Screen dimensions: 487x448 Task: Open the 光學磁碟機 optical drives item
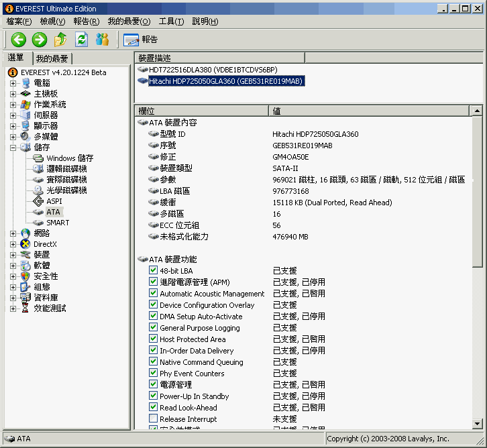point(60,190)
